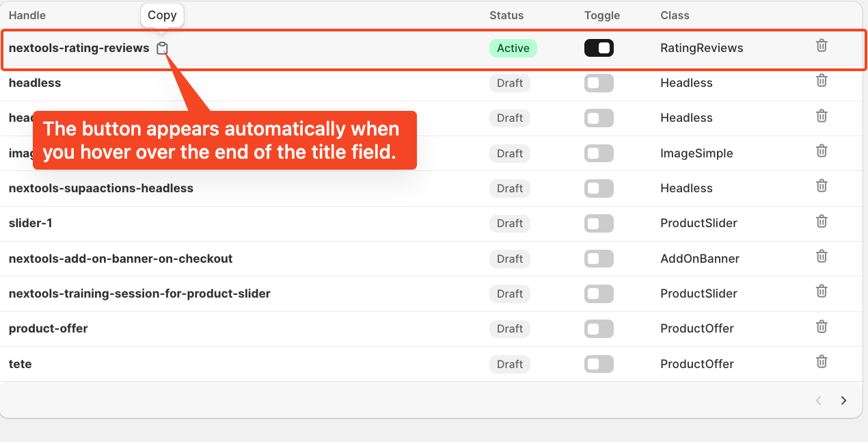Delete nextools-add-on-banner-on-checkout with trash icon

(x=822, y=256)
